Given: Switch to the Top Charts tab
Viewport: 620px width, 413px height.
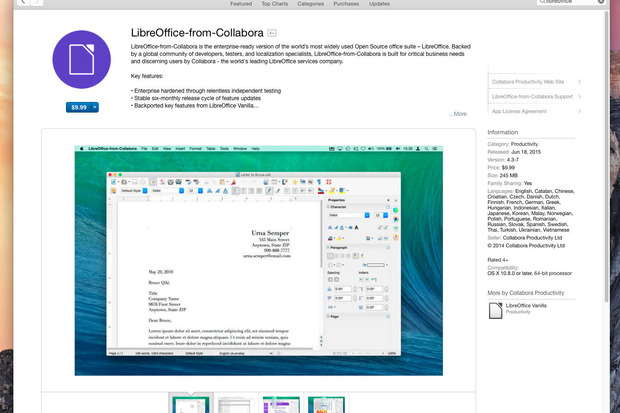Looking at the screenshot, I should click(275, 4).
